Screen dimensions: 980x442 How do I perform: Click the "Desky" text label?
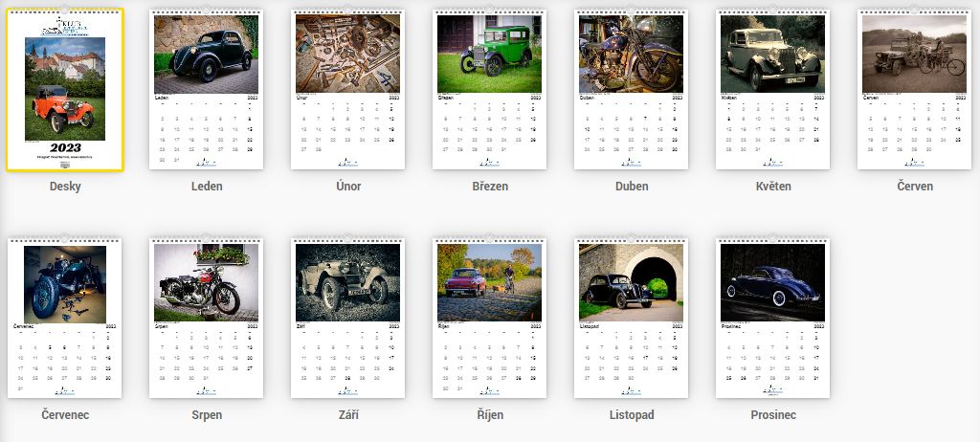click(x=65, y=187)
